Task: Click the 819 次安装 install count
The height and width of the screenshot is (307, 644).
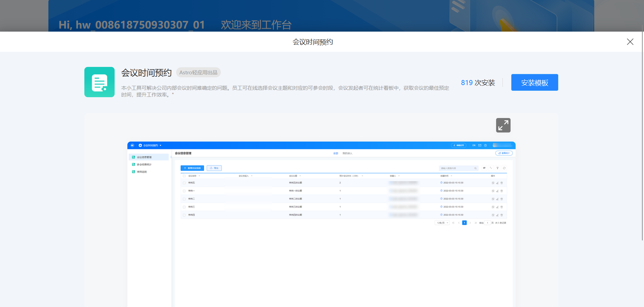Action: pyautogui.click(x=478, y=83)
